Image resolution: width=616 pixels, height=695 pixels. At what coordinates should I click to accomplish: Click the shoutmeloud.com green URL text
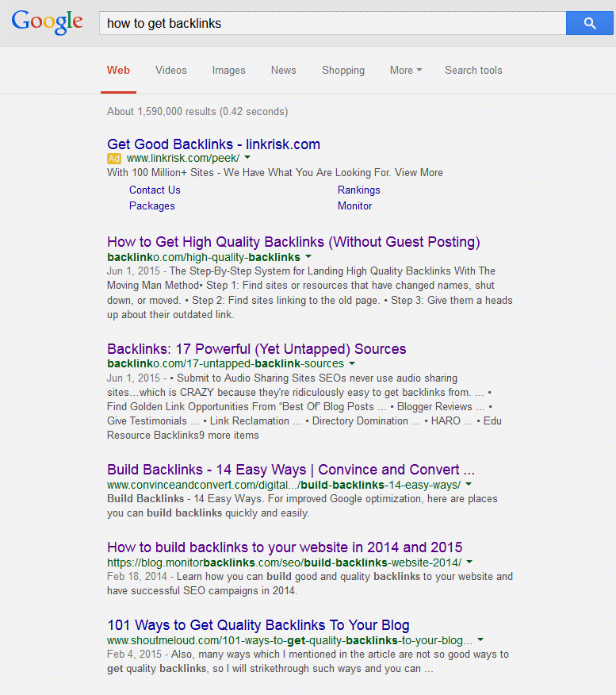click(289, 640)
